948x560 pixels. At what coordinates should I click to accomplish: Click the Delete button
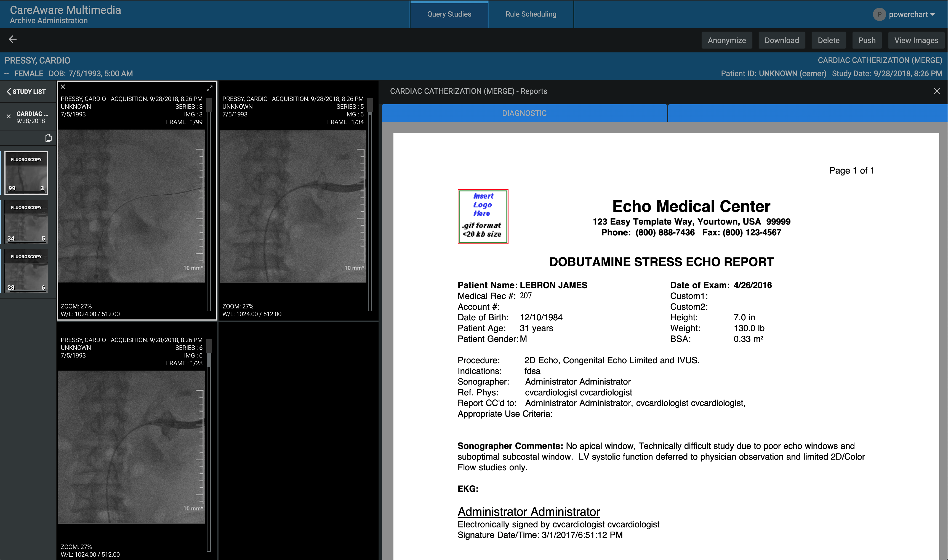click(x=828, y=40)
